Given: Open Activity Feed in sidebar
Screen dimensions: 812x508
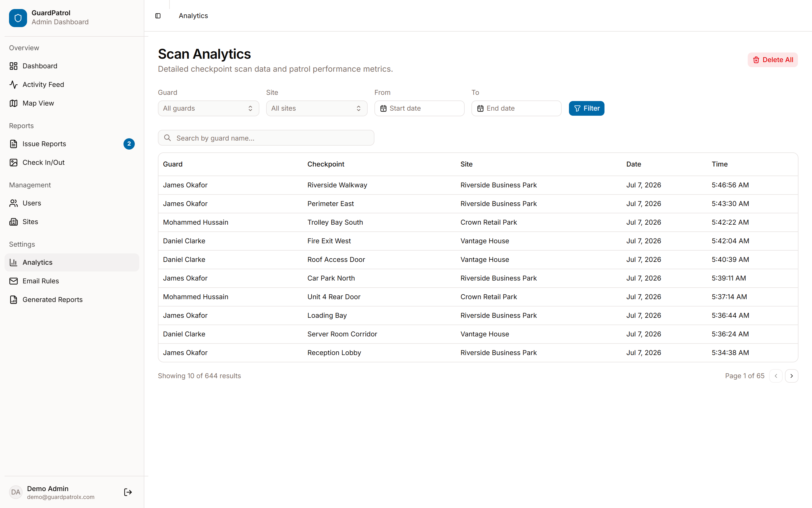Looking at the screenshot, I should 72,85.
